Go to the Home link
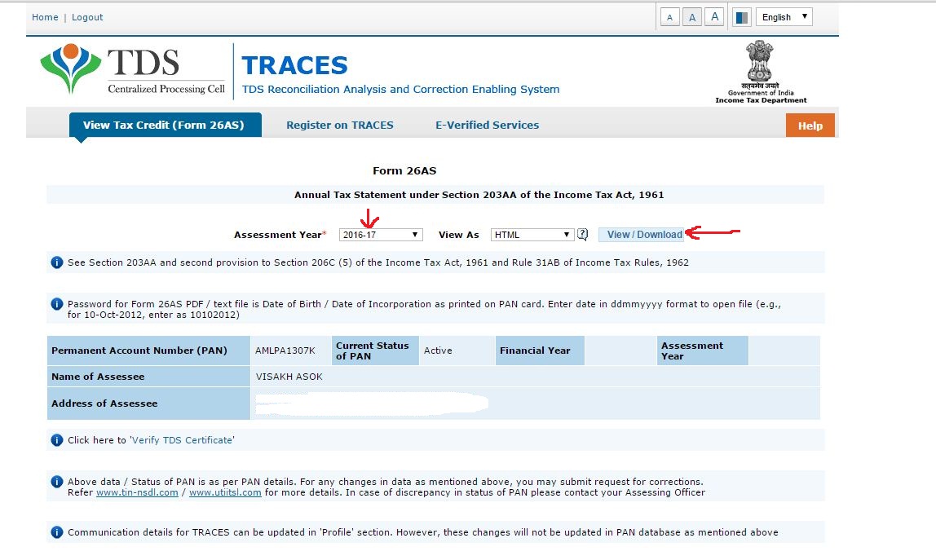Image resolution: width=936 pixels, height=560 pixels. point(45,17)
